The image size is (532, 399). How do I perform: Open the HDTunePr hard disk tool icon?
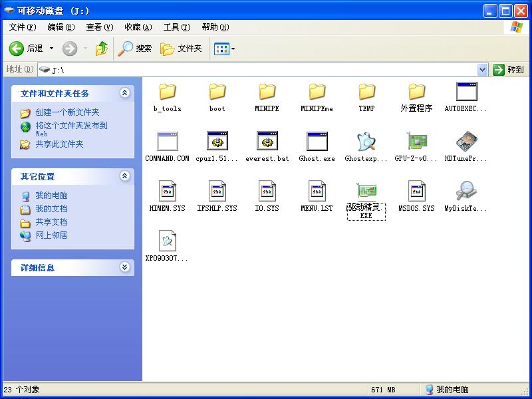pos(465,142)
